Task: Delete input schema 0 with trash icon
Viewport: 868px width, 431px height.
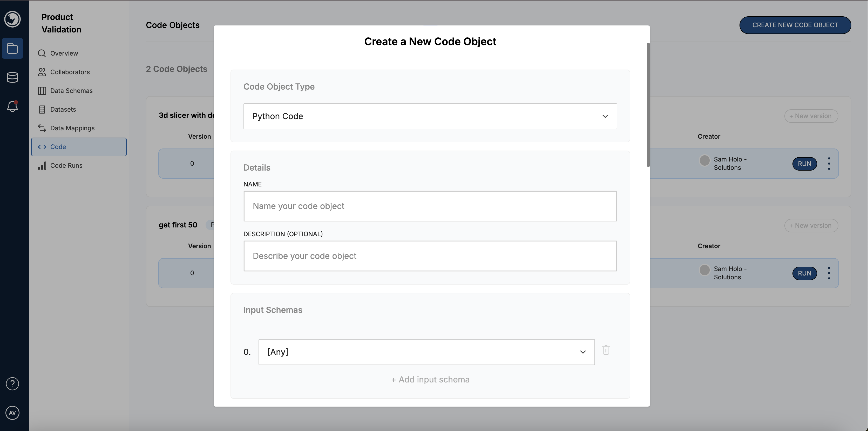Action: click(x=606, y=350)
